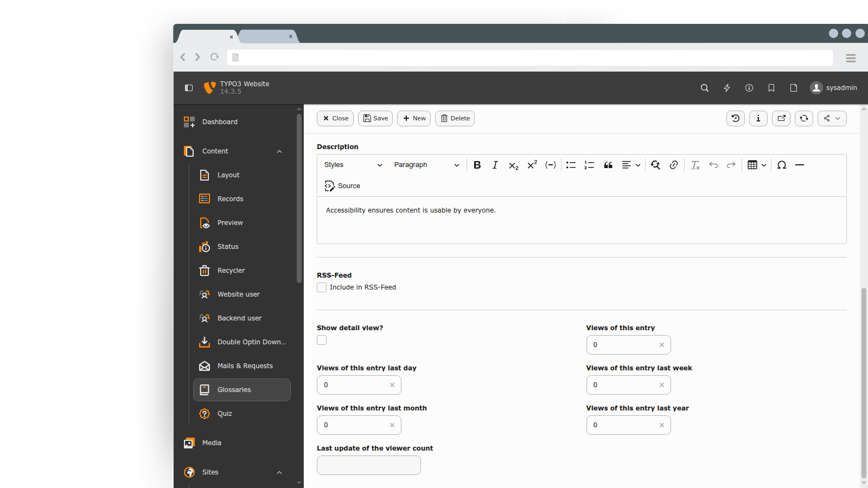This screenshot has width=868, height=488.
Task: Toggle italic formatting in Description editor
Action: pyautogui.click(x=495, y=165)
